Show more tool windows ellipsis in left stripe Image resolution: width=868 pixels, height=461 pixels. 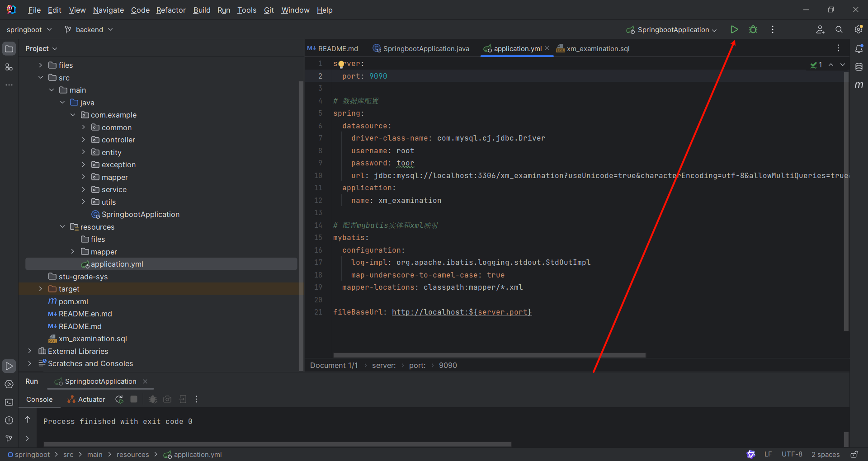click(9, 85)
